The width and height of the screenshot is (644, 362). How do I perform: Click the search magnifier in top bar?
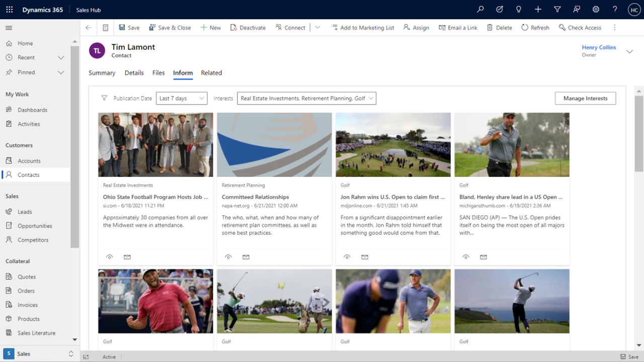coord(481,10)
